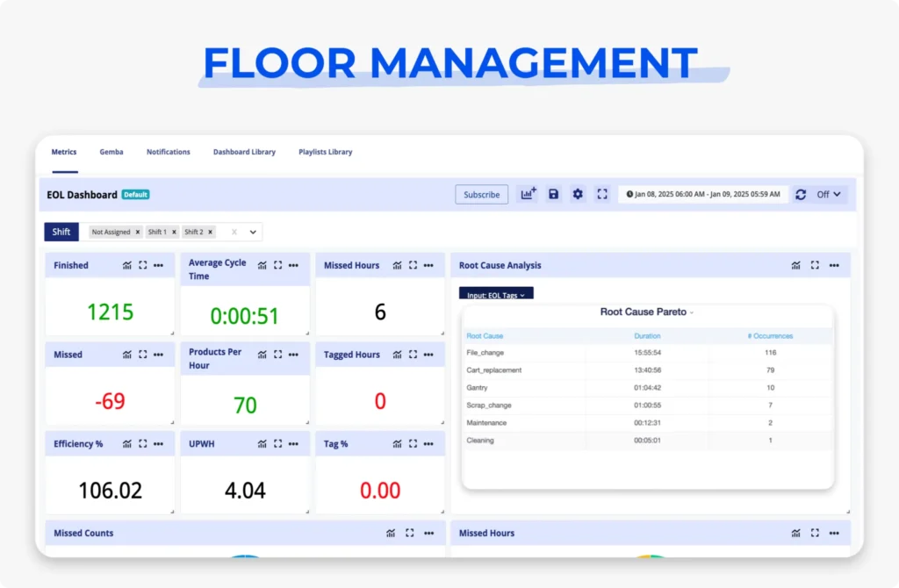
Task: Save the EOL Dashboard using the save icon
Action: (x=553, y=194)
